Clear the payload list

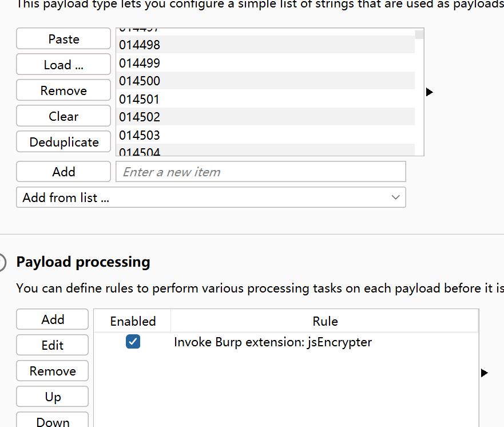tap(64, 116)
